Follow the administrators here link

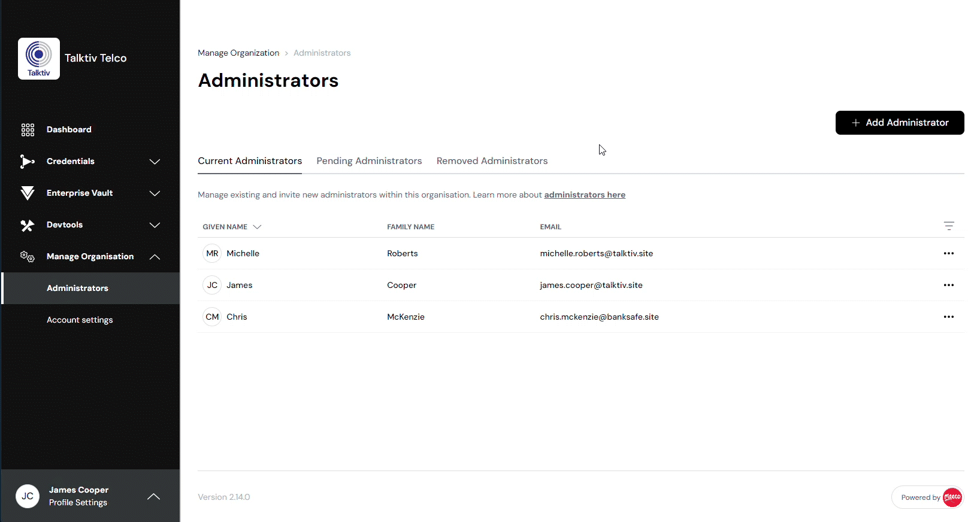pos(585,195)
